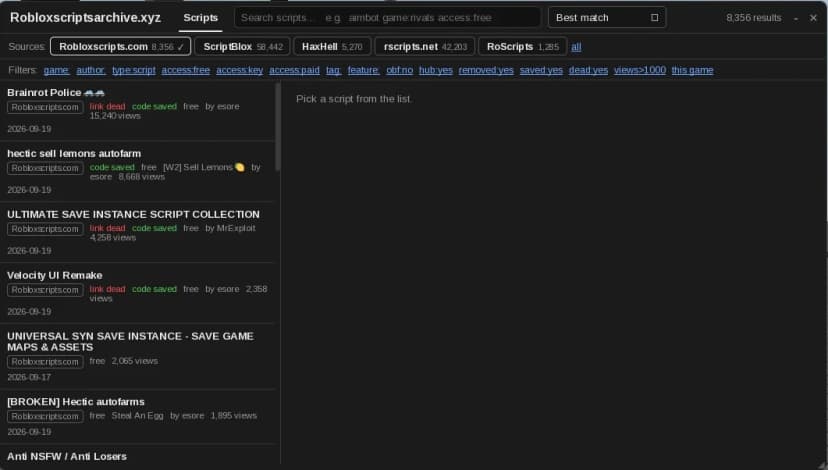The image size is (828, 470).
Task: Click Robloxscripts.com badge under hectic sell lemons
Action: tap(45, 168)
